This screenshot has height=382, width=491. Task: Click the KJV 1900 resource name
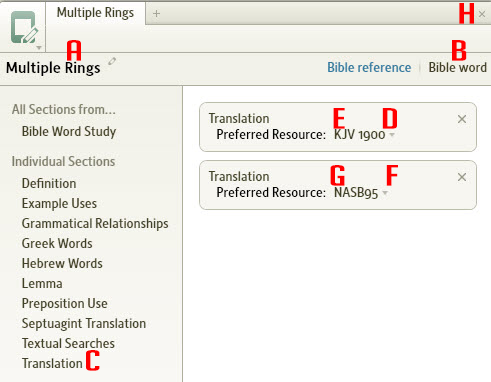(x=360, y=135)
